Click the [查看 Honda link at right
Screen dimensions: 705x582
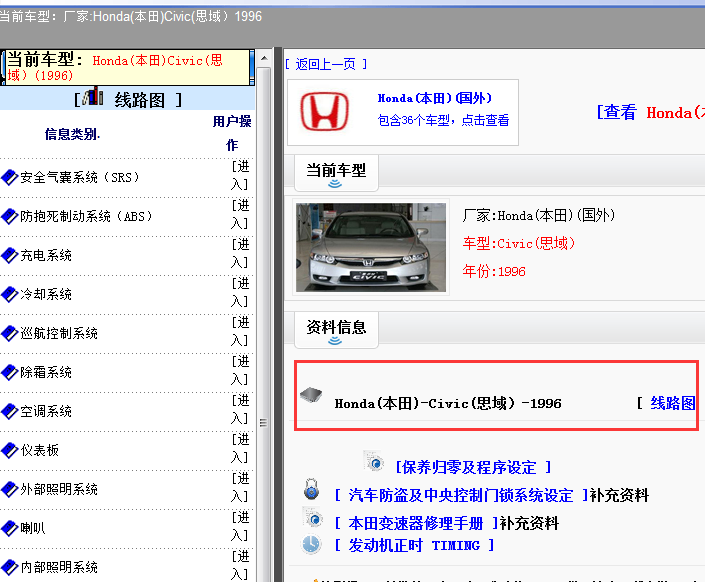tap(650, 112)
